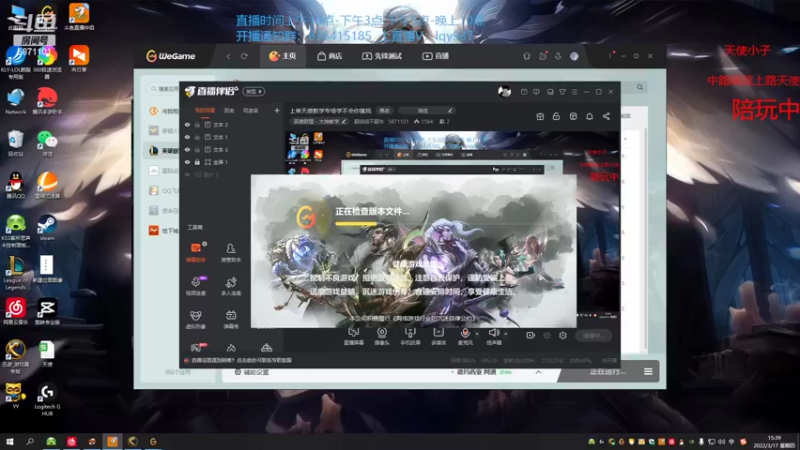
Task: Toggle visibility of 全屏 1 layer
Action: [187, 162]
